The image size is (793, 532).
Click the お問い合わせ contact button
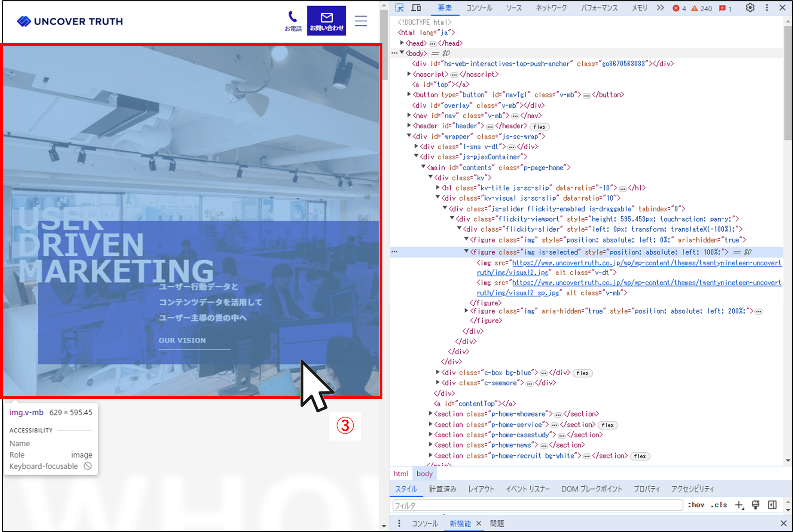pyautogui.click(x=326, y=21)
